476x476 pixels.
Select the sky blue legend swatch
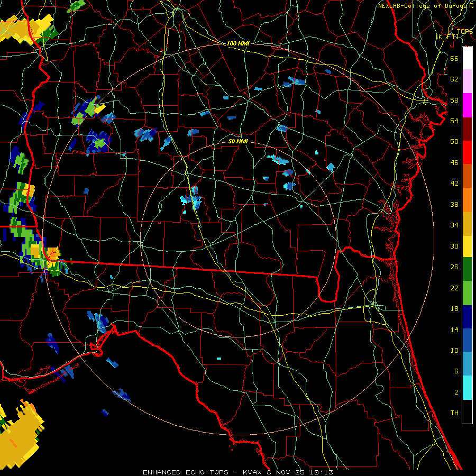(x=467, y=364)
